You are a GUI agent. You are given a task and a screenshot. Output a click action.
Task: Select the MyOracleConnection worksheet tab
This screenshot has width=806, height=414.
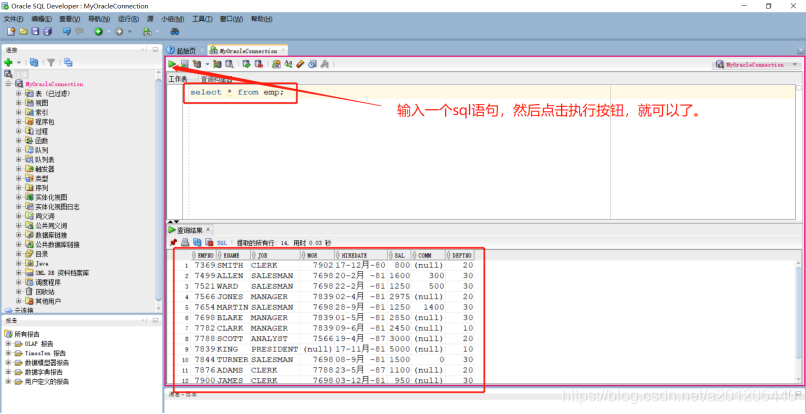248,51
